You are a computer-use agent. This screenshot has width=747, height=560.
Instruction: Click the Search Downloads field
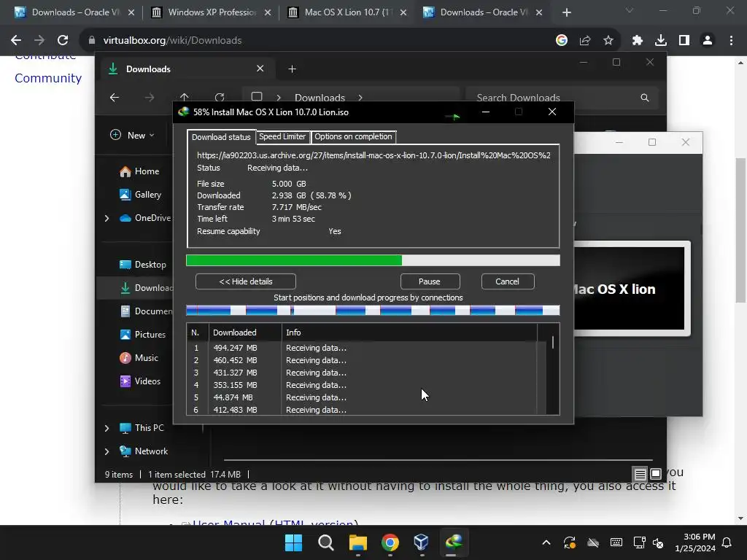tap(562, 98)
